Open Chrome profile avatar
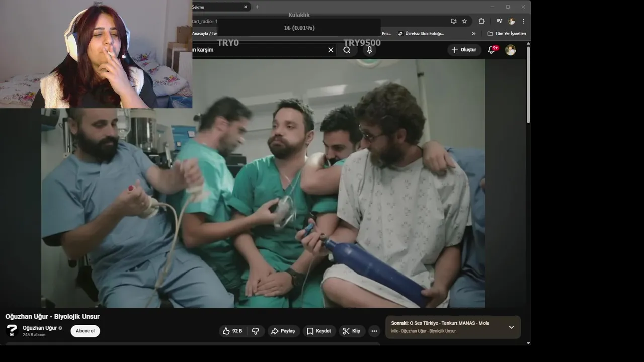 pyautogui.click(x=512, y=21)
